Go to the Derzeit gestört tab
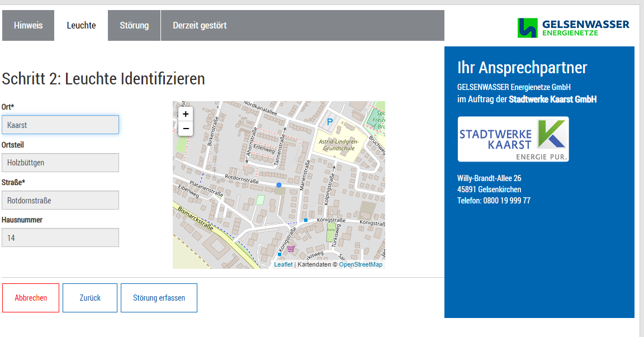 coord(200,26)
